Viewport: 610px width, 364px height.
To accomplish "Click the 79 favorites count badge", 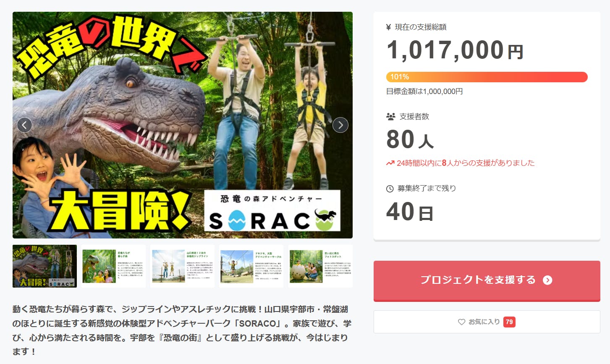I will coord(509,322).
